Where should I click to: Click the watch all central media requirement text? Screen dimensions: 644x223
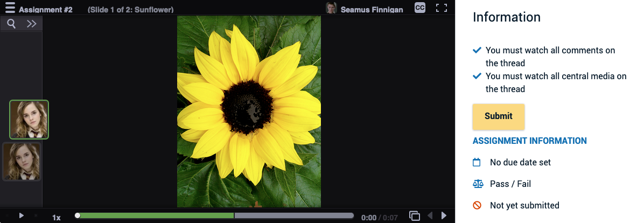[556, 82]
